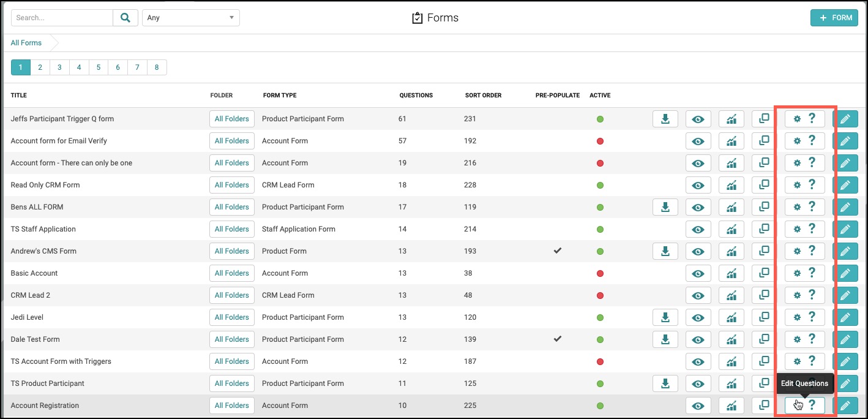Jump to page 6 of forms
This screenshot has width=868, height=419.
coord(118,67)
